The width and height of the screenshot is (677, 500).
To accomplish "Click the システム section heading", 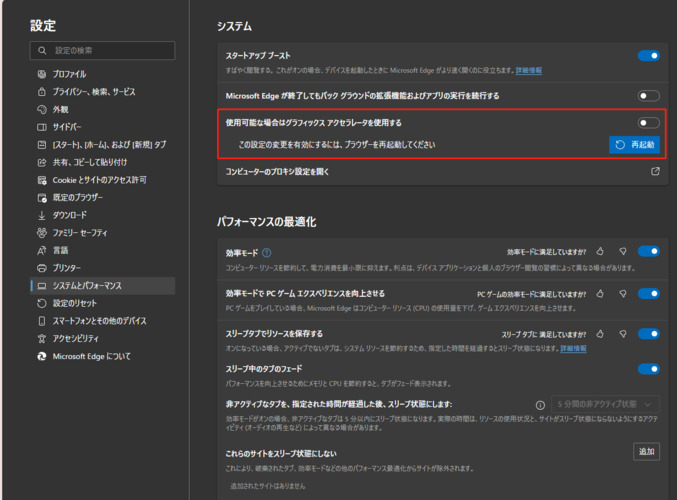I will pos(234,26).
